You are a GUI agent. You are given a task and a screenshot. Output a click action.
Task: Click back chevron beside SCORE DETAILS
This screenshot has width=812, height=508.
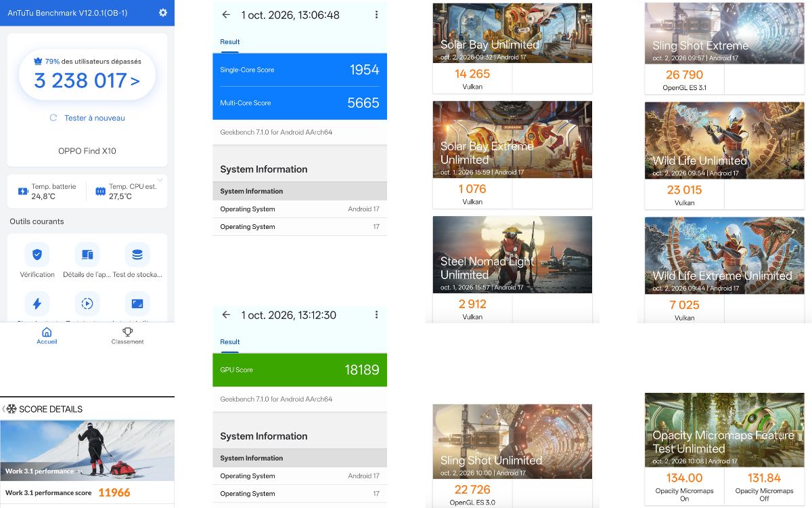[3, 409]
